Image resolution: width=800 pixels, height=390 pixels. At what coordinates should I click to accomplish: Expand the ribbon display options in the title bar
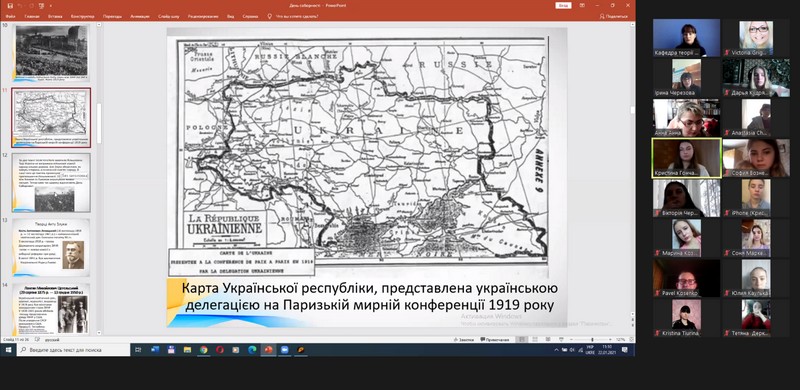pos(583,5)
